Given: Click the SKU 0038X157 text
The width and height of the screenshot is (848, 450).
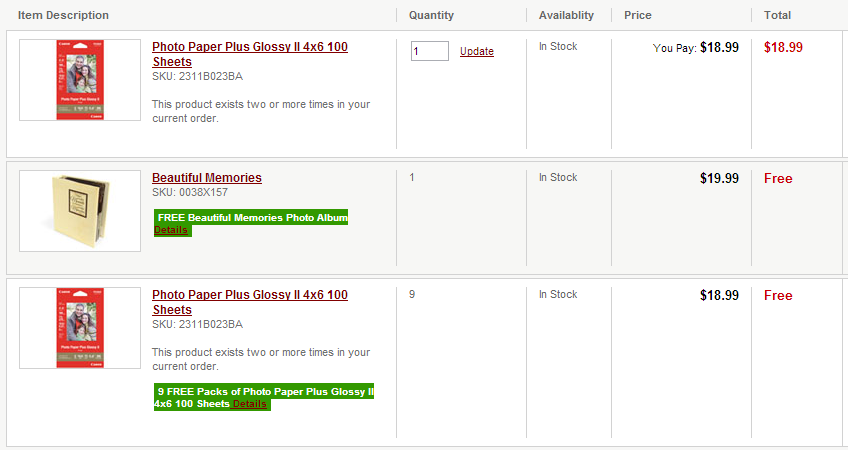Looking at the screenshot, I should pos(190,192).
